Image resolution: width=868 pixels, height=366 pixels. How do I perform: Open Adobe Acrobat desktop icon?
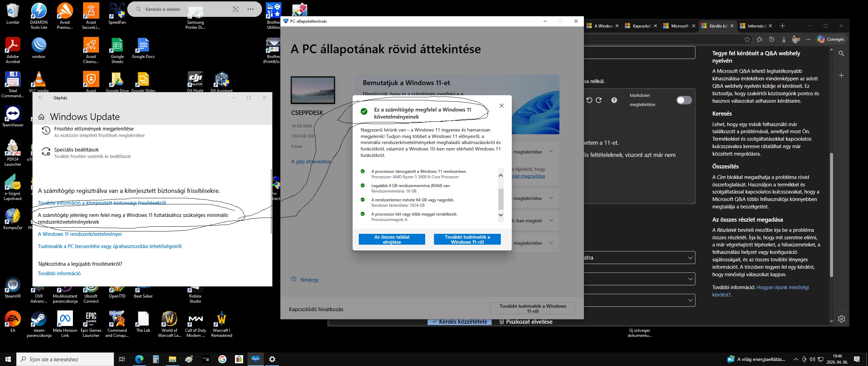pyautogui.click(x=13, y=50)
